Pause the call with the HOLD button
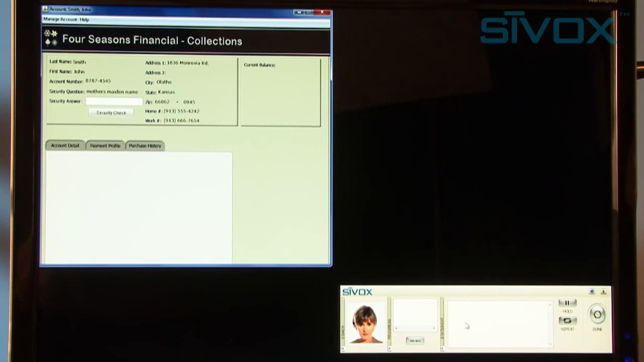The image size is (644, 362). pos(568,303)
